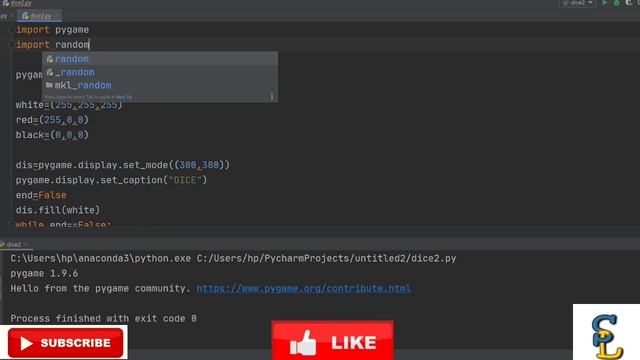Open the dice2 run configuration dropdown

tap(577, 3)
